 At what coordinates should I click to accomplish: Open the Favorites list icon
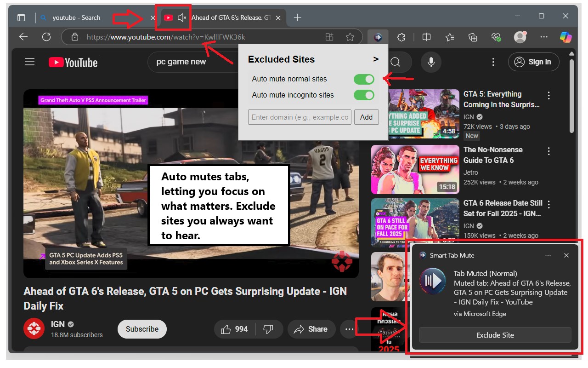450,37
